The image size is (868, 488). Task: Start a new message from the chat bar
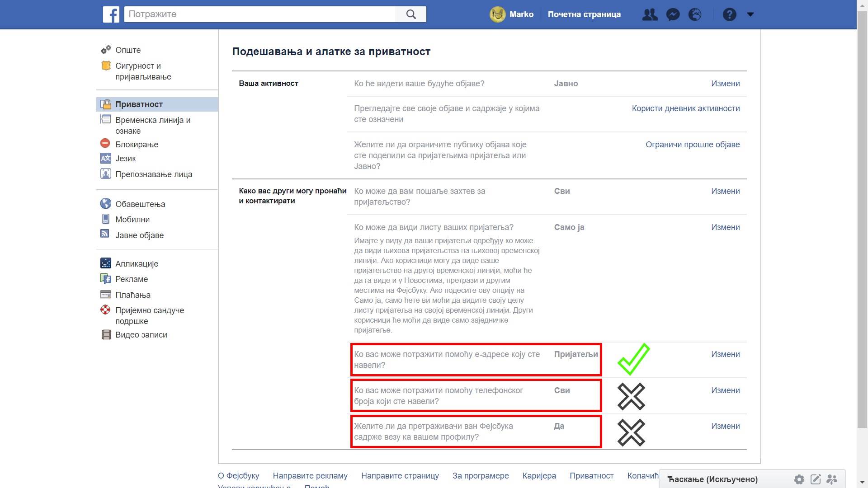(x=816, y=479)
